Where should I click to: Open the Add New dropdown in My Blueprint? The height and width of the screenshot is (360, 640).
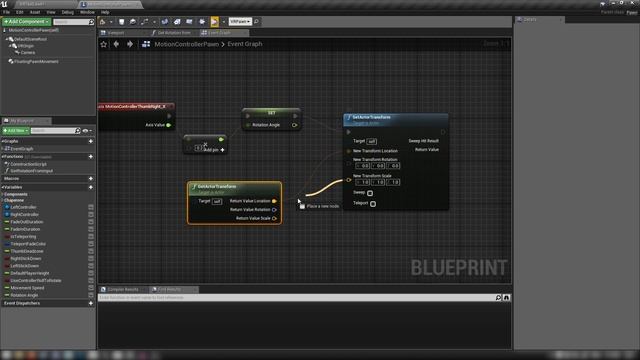click(16, 131)
